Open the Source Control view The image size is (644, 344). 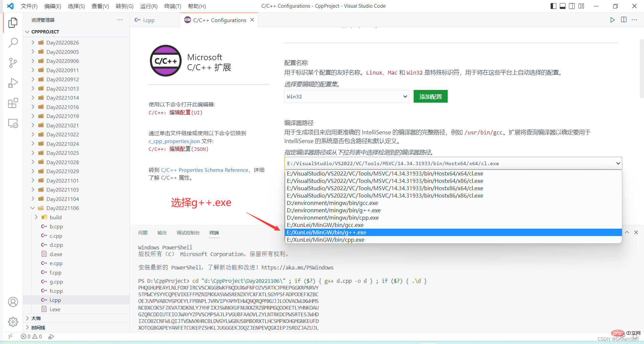[13, 63]
